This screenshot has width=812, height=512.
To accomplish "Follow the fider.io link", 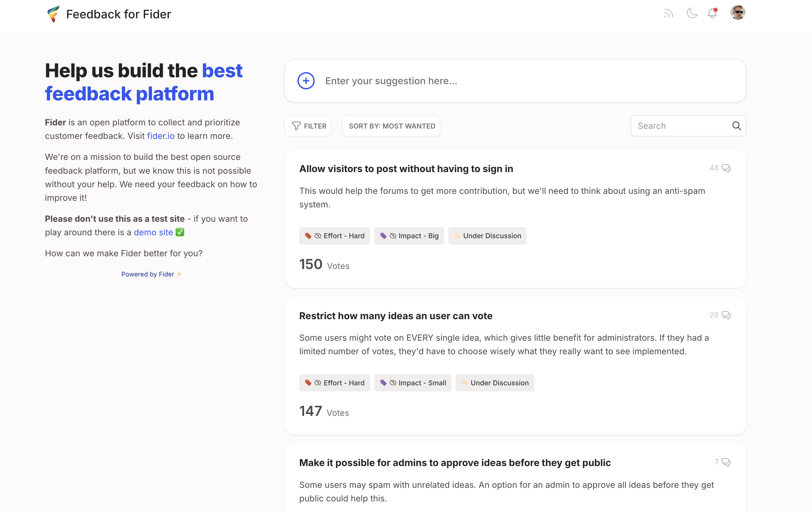I will [x=160, y=136].
